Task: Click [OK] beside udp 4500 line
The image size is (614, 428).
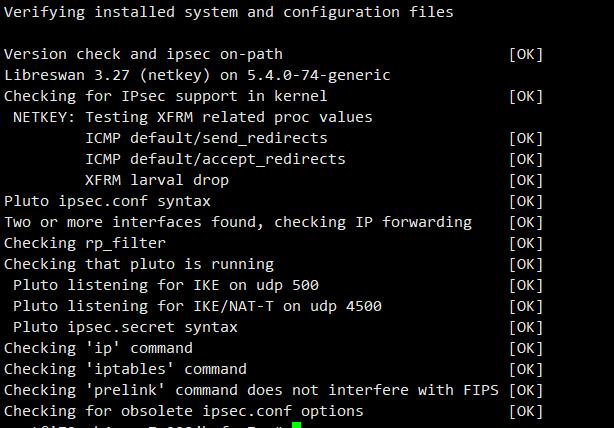Action: (526, 306)
